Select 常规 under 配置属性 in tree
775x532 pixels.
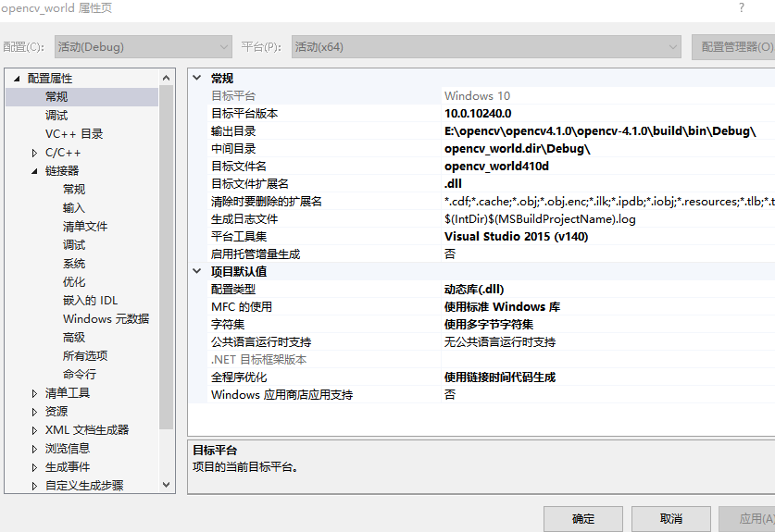(56, 97)
